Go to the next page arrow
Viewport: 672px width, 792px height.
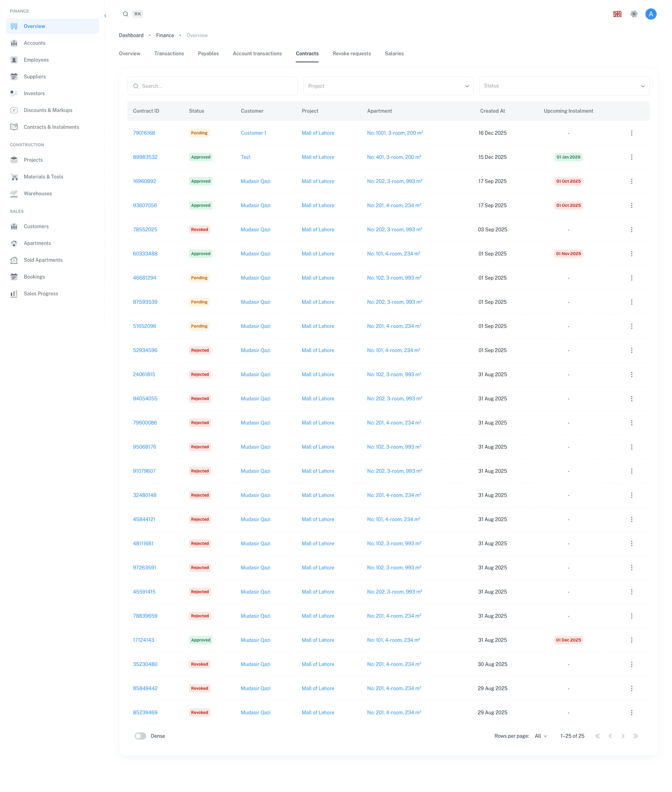pos(623,736)
